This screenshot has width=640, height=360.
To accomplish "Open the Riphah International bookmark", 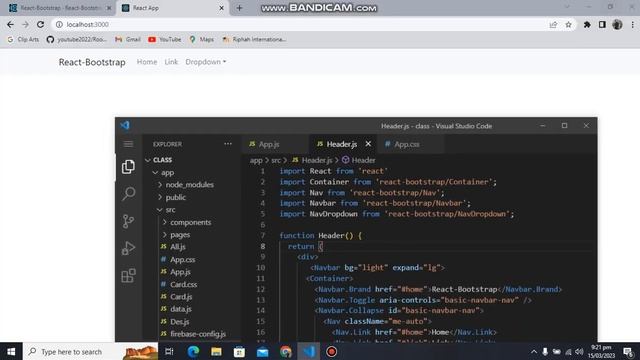I will point(254,40).
